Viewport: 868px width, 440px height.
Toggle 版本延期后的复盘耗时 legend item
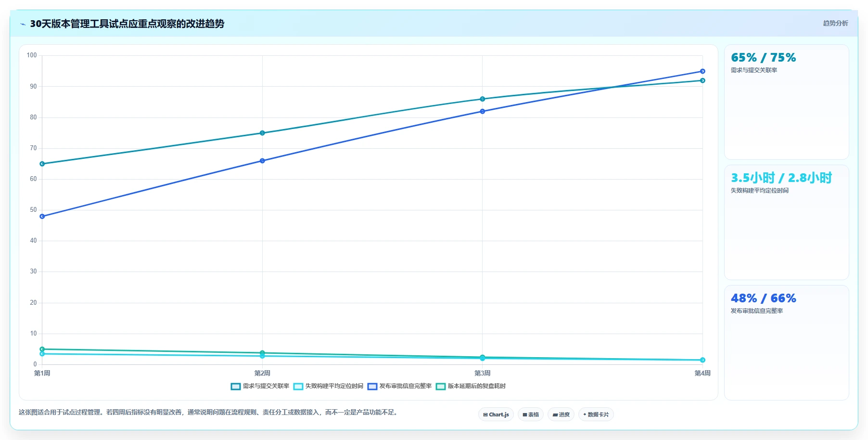[471, 386]
